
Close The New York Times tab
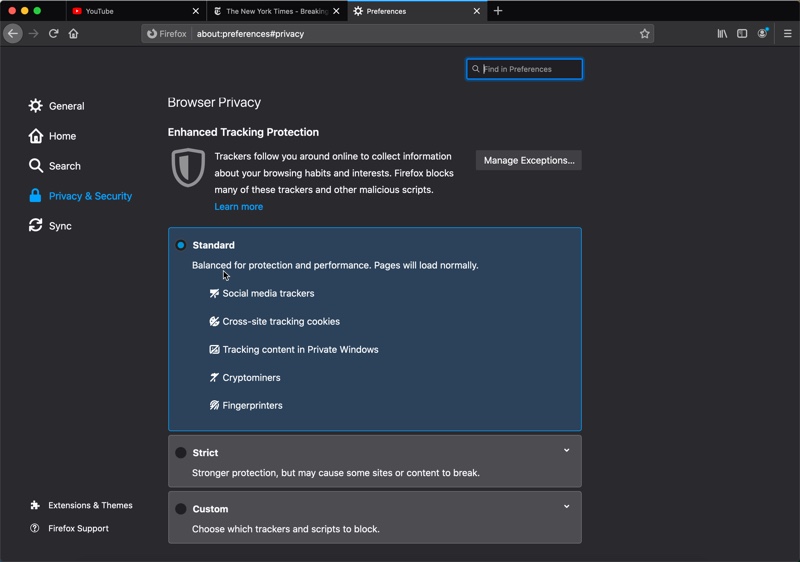coord(336,11)
